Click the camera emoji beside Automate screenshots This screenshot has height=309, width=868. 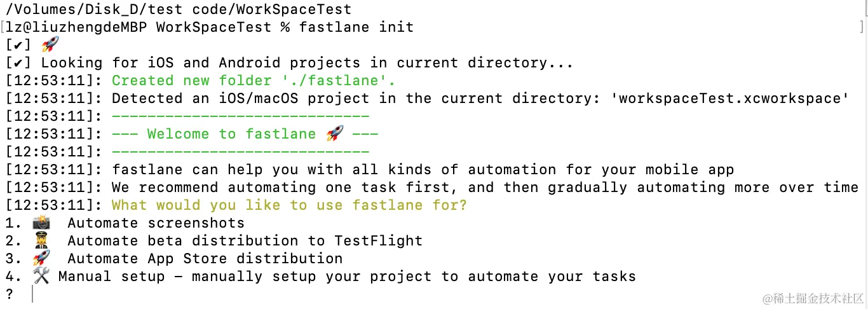tap(41, 223)
